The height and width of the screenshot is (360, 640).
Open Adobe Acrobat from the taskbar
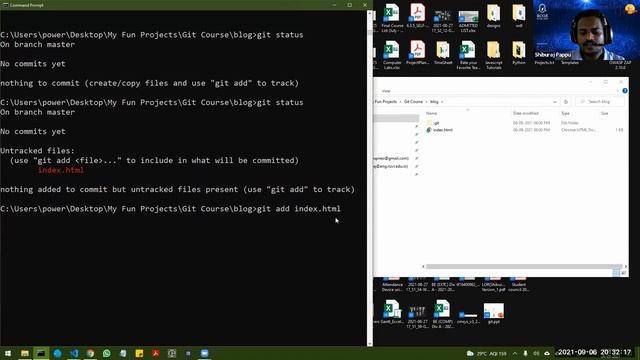point(156,353)
